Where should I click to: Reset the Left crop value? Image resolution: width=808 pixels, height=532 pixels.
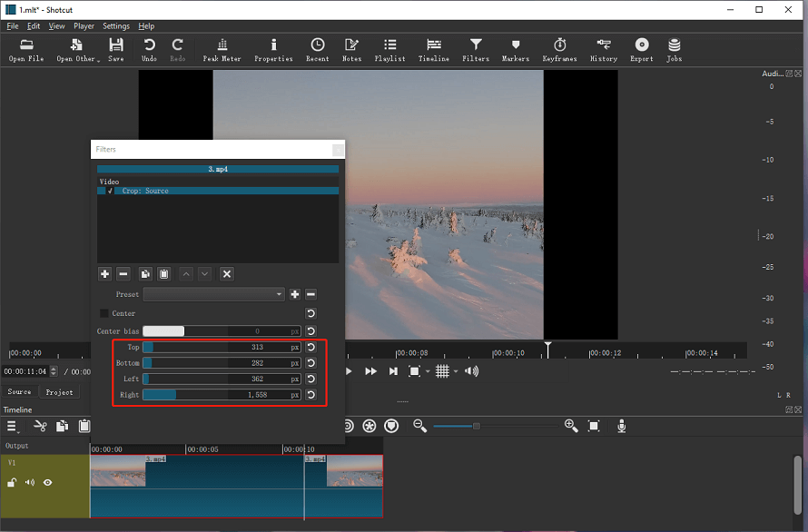click(x=310, y=379)
